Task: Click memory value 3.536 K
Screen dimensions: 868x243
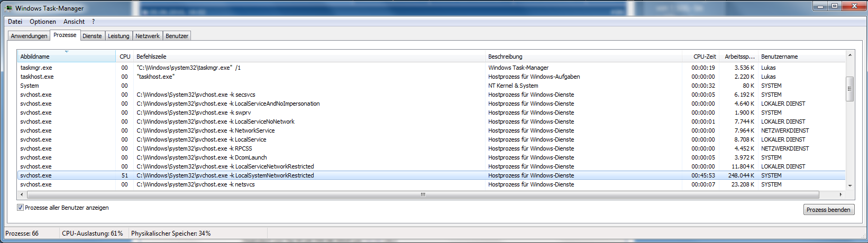Action: 744,68
